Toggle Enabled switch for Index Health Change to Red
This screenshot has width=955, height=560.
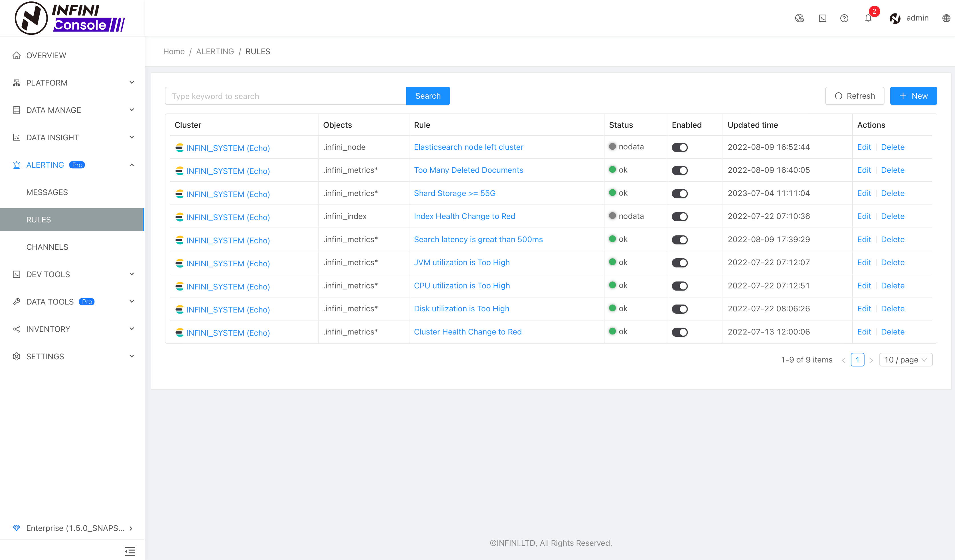(x=679, y=217)
